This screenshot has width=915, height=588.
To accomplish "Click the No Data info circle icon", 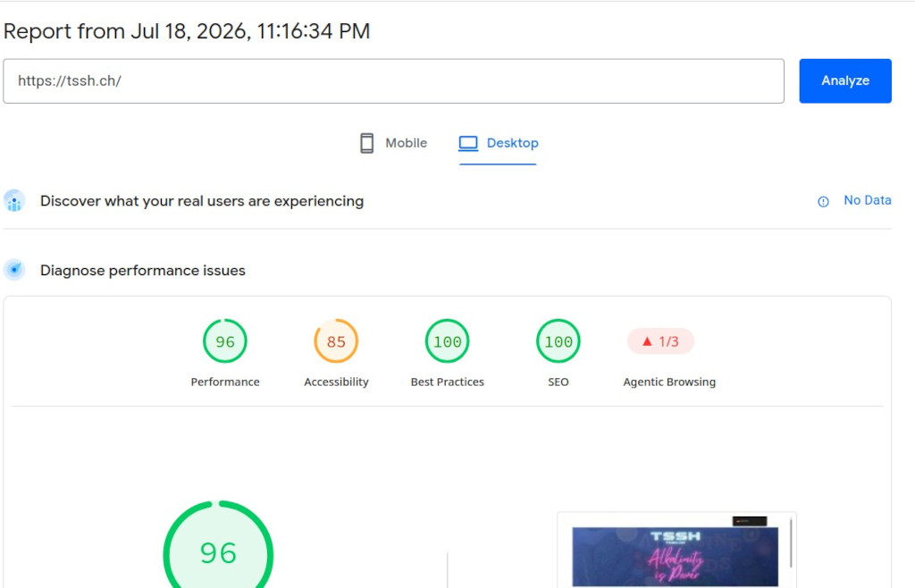I will (x=823, y=201).
